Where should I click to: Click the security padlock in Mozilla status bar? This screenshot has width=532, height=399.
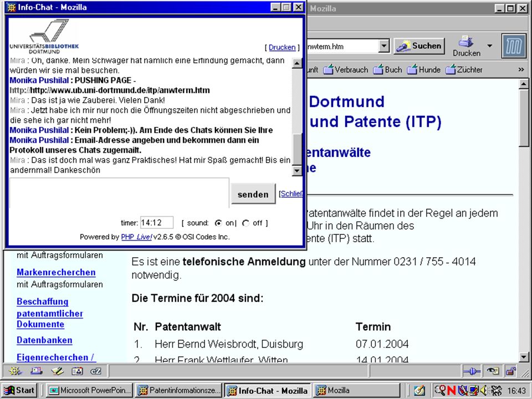[510, 371]
